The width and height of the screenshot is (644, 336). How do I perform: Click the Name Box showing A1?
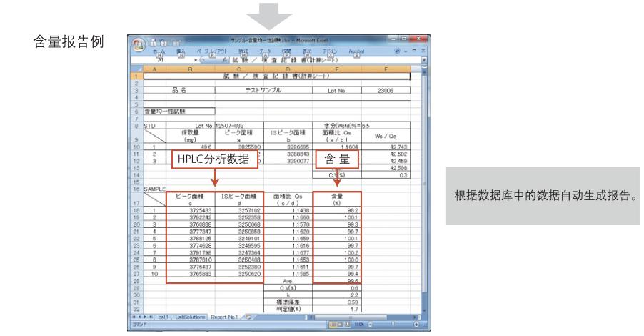[162, 60]
